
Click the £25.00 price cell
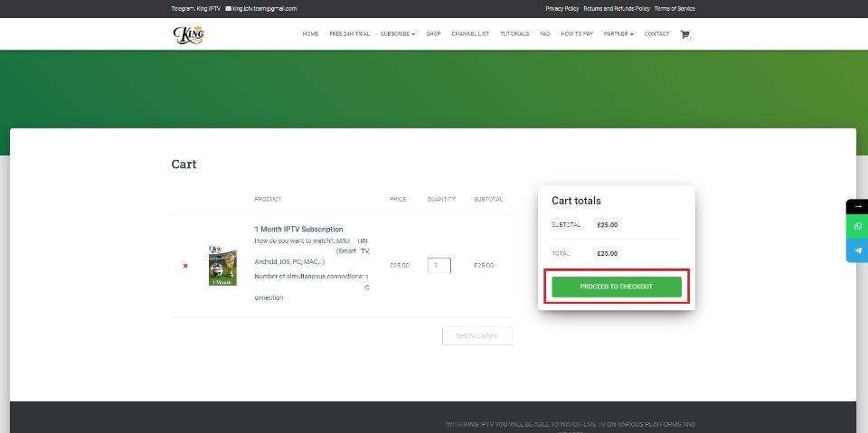pyautogui.click(x=399, y=266)
